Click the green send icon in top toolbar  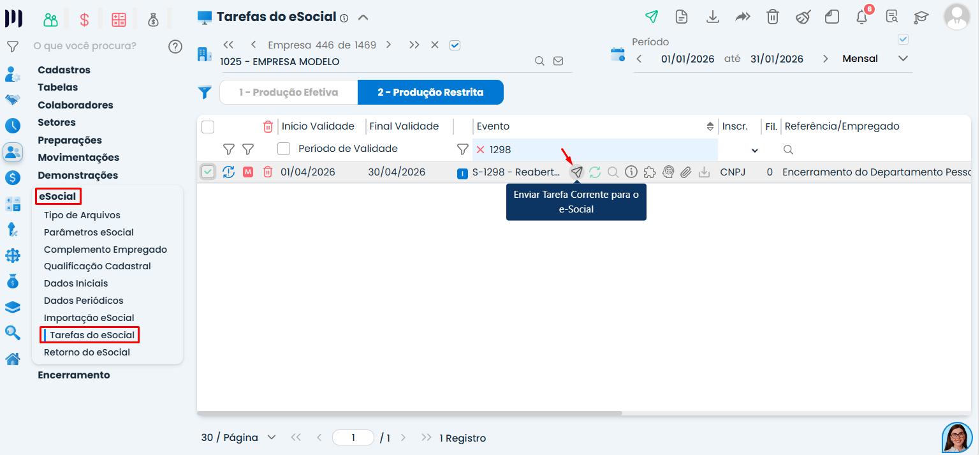pyautogui.click(x=651, y=17)
